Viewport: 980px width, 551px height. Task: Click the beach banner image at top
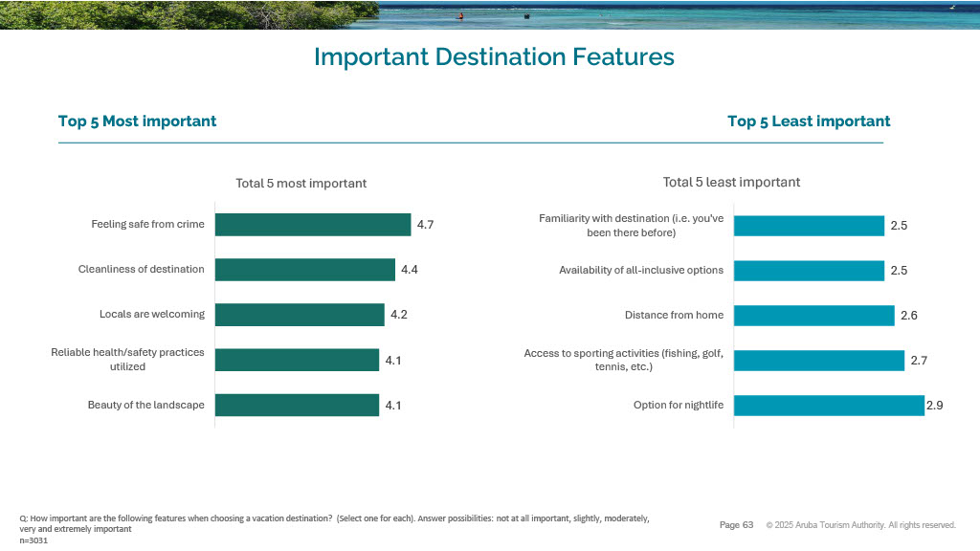pyautogui.click(x=490, y=14)
